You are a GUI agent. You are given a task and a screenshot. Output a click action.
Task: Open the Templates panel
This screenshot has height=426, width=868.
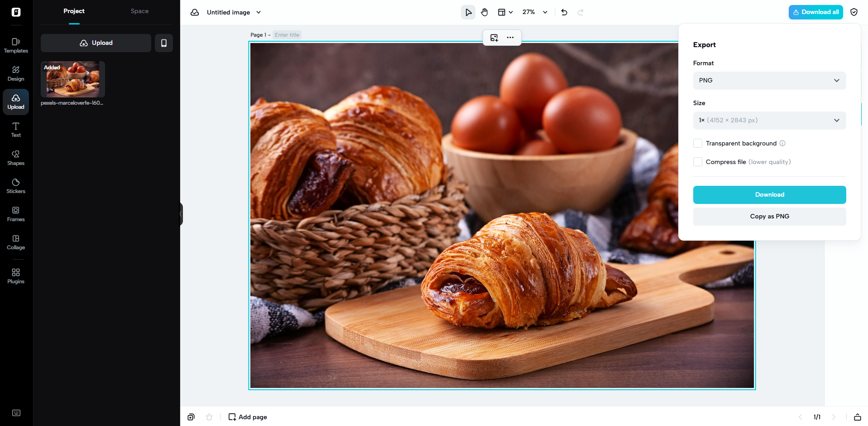[16, 45]
